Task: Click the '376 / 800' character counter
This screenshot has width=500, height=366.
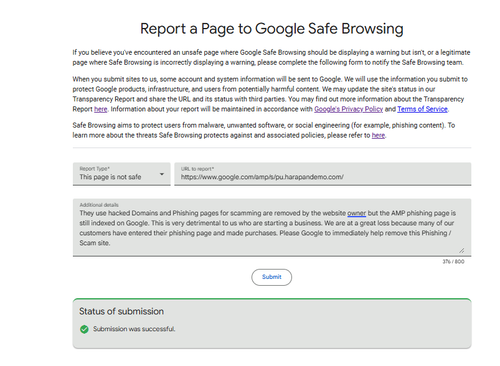Action: point(453,262)
